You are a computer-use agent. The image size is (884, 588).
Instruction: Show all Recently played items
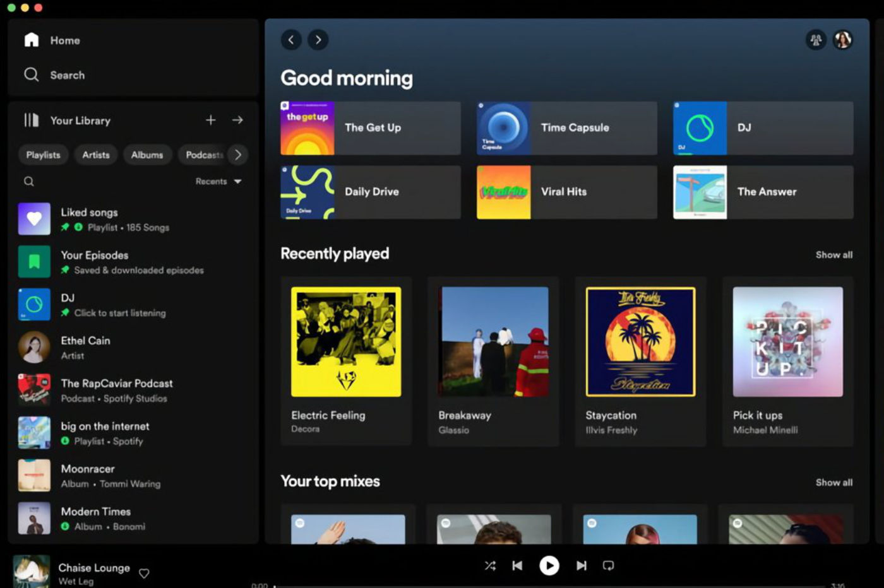[834, 255]
